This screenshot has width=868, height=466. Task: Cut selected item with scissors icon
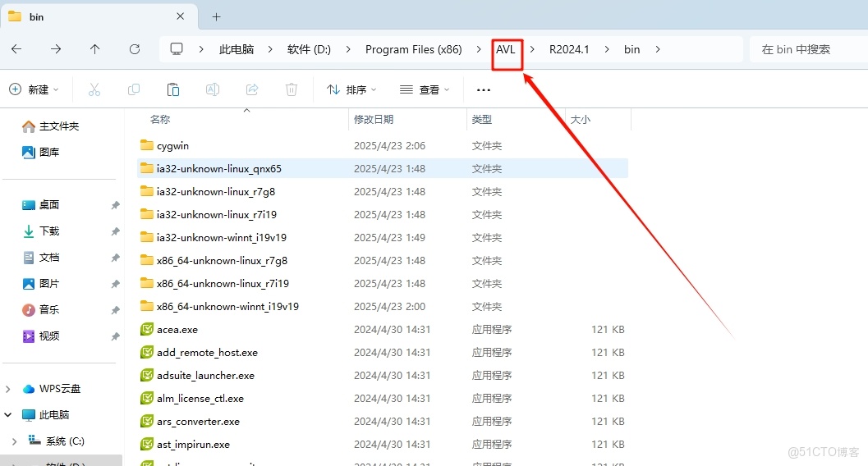(94, 89)
